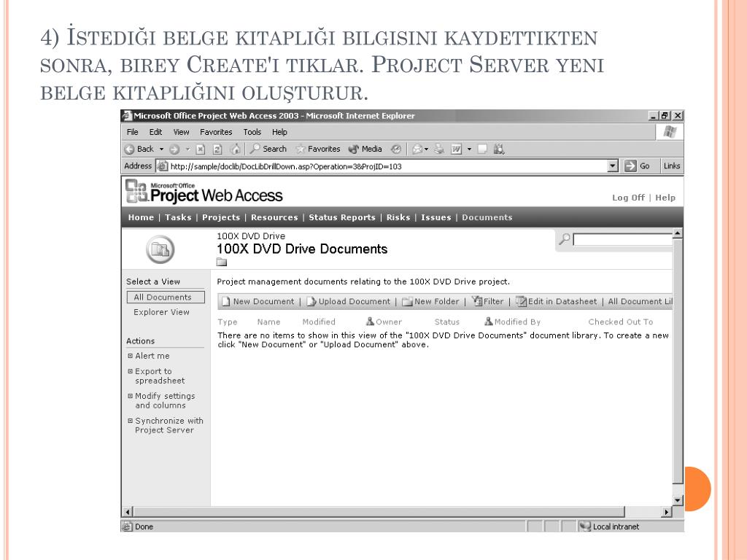Click the small folder icon under title
This screenshot has height=560, width=747.
tap(222, 262)
